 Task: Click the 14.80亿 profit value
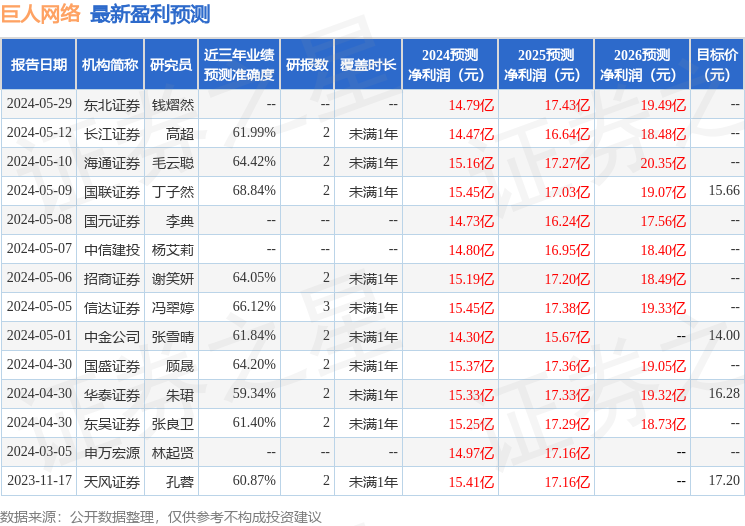click(471, 250)
